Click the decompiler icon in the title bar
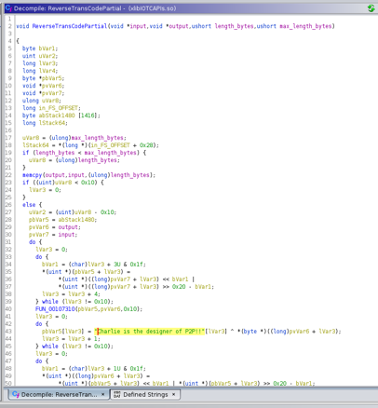This screenshot has width=378, height=408. (8, 8)
